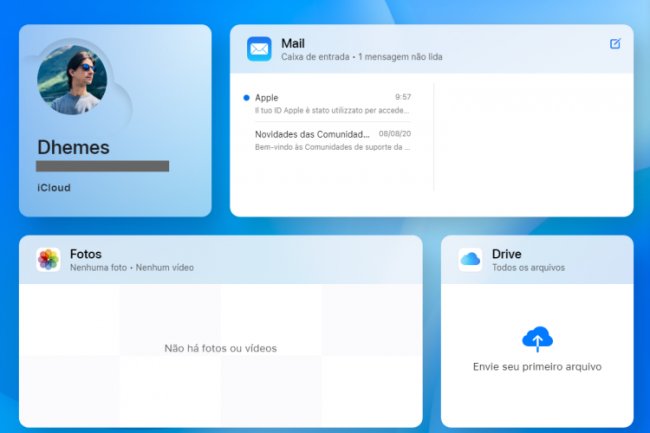The image size is (650, 433).
Task: Click the Fotos tile title
Action: (x=85, y=254)
